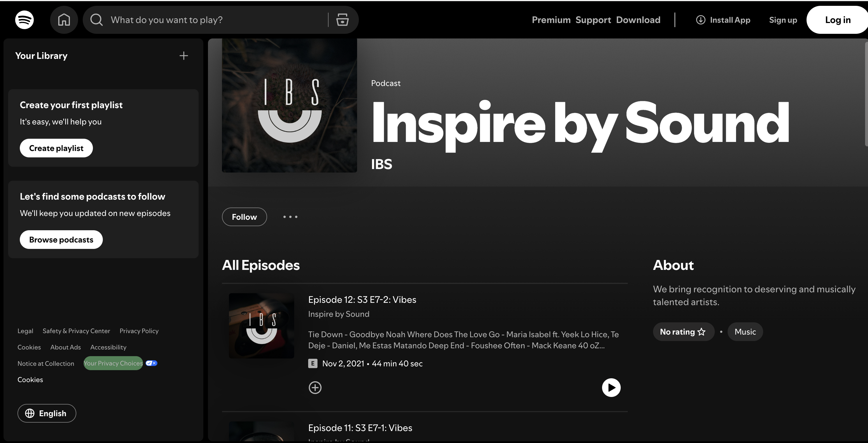Open Safety & Privacy Center link
868x443 pixels.
pos(76,331)
